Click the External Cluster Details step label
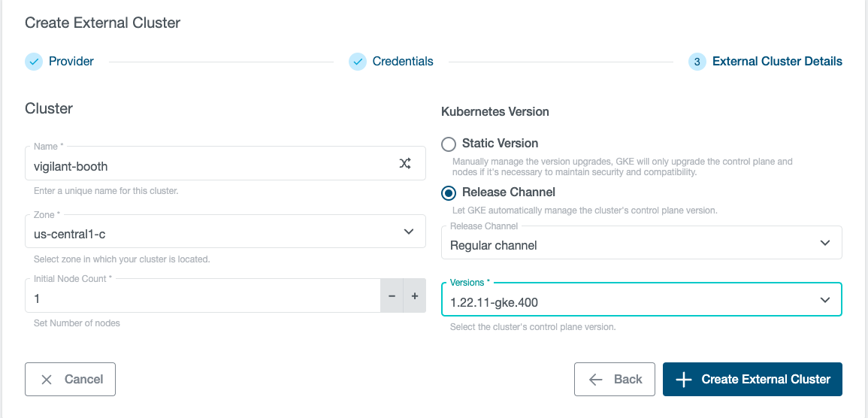 click(777, 62)
